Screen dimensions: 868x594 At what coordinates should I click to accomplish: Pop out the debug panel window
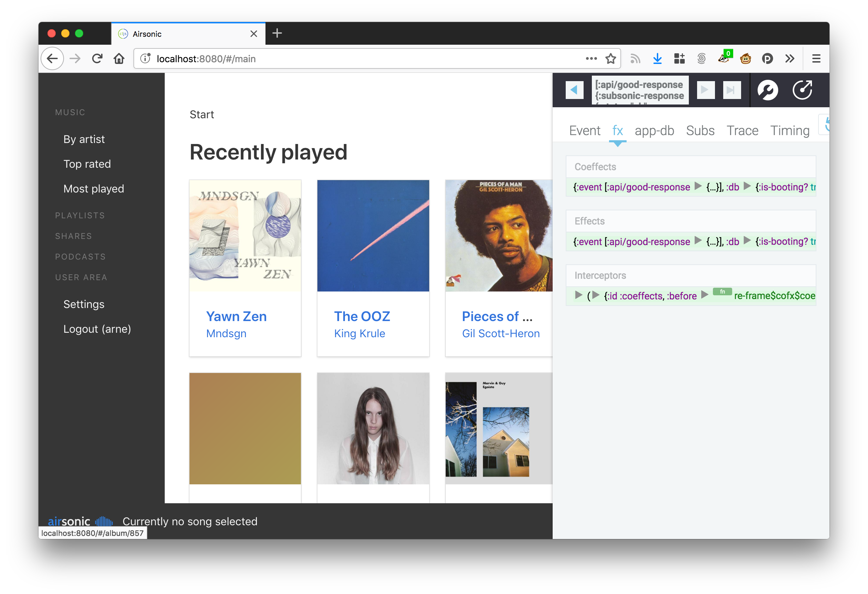pos(802,90)
